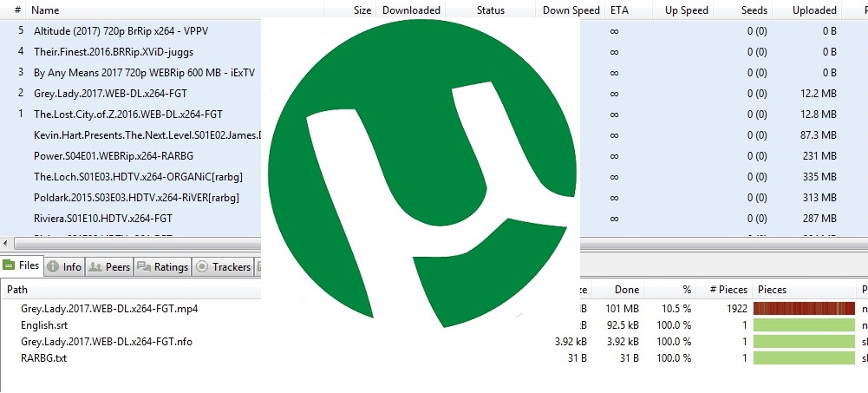Click pieces bar for English.srt
Viewport: 868px width, 393px height.
804,325
